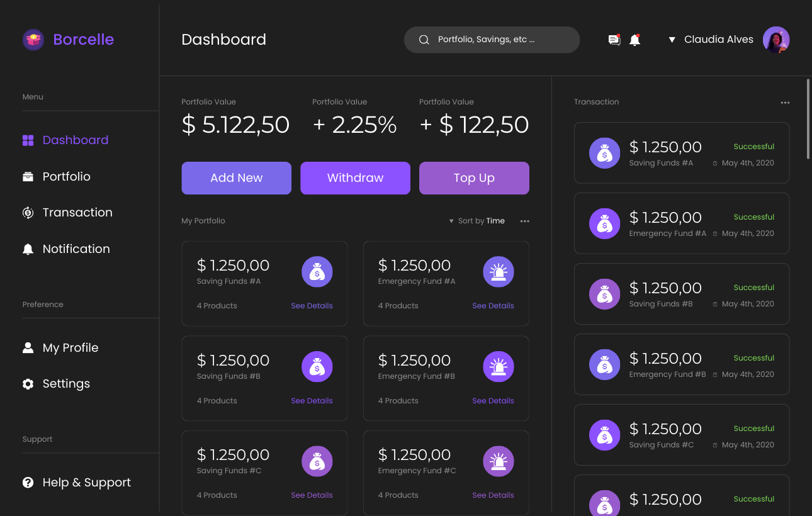The width and height of the screenshot is (812, 516).
Task: Click Claudia Alves profile picture
Action: (x=776, y=39)
